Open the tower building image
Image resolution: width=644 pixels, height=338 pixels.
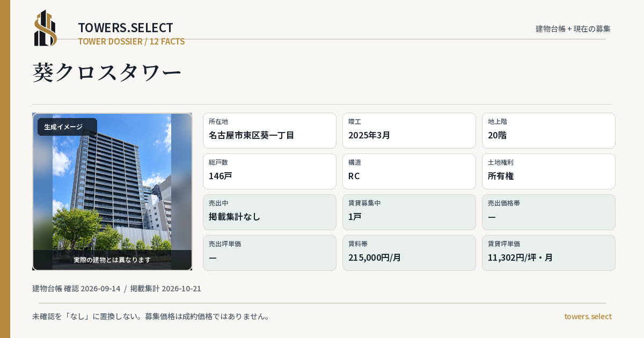[x=112, y=192]
